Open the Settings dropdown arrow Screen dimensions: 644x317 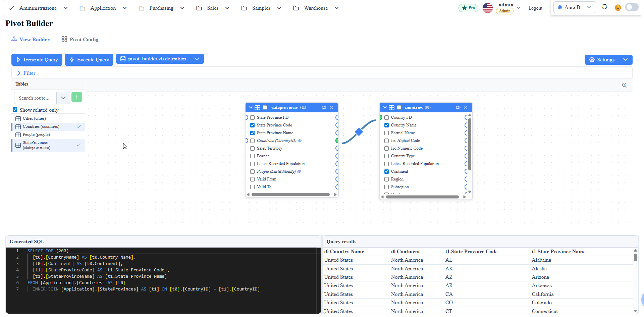626,60
